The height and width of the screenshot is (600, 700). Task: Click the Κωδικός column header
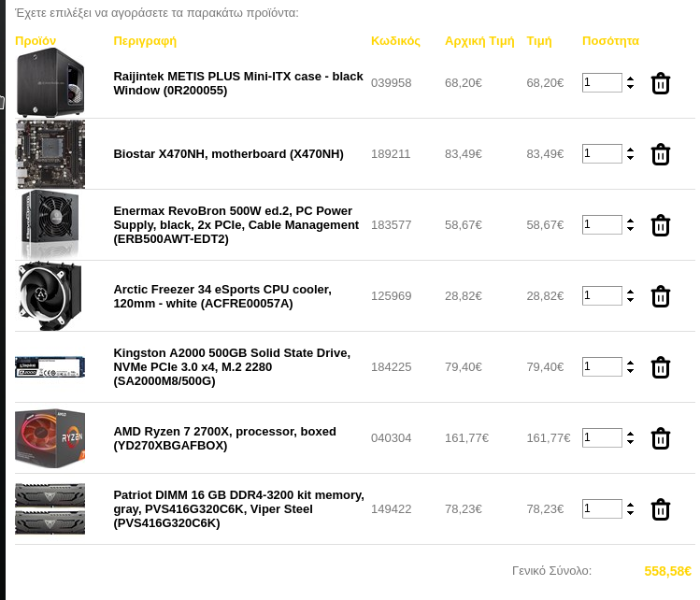[x=395, y=41]
